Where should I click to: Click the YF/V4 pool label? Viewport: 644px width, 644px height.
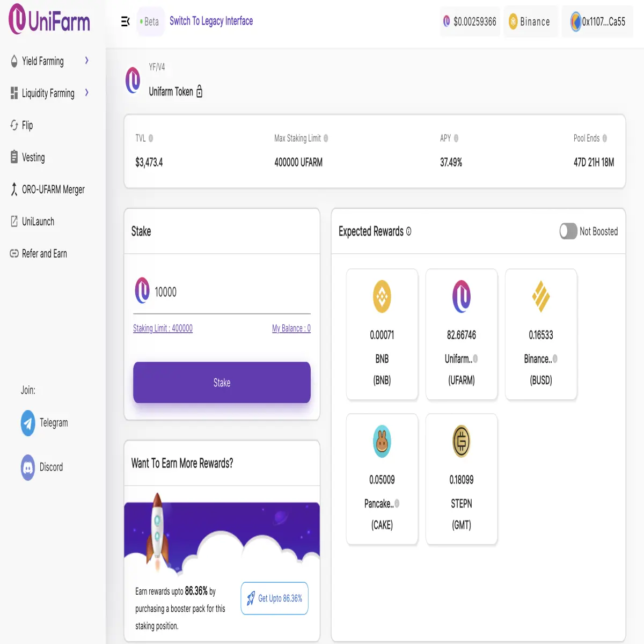pos(157,67)
